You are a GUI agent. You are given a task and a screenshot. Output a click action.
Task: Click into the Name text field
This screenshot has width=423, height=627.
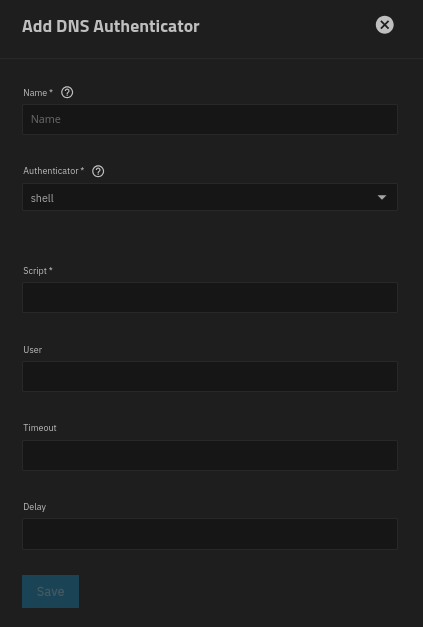(210, 119)
